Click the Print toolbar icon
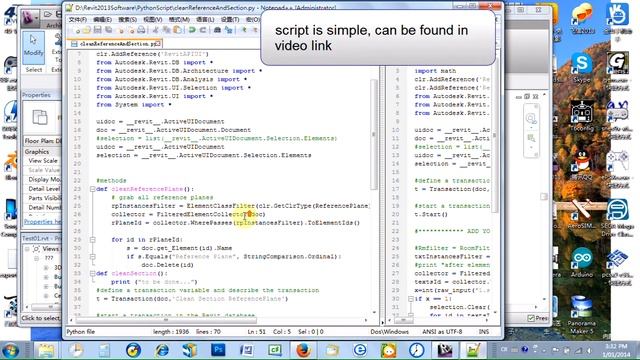The height and width of the screenshot is (360, 640). click(x=141, y=30)
